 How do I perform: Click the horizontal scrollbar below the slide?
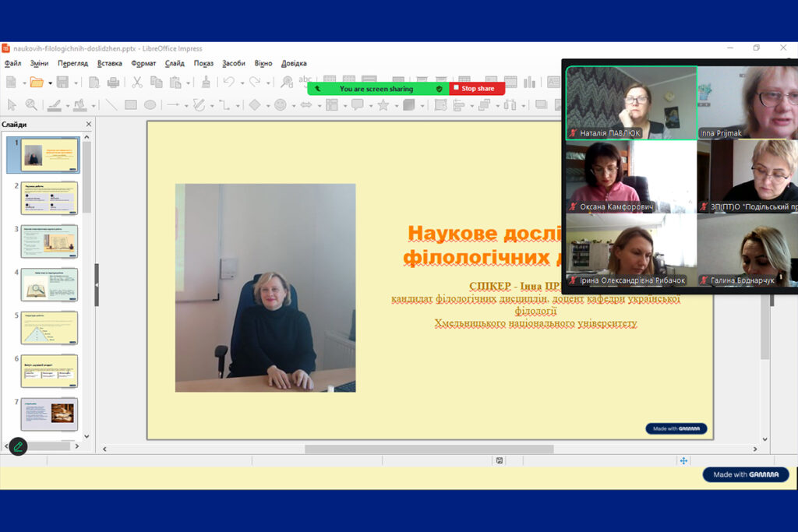tap(429, 449)
